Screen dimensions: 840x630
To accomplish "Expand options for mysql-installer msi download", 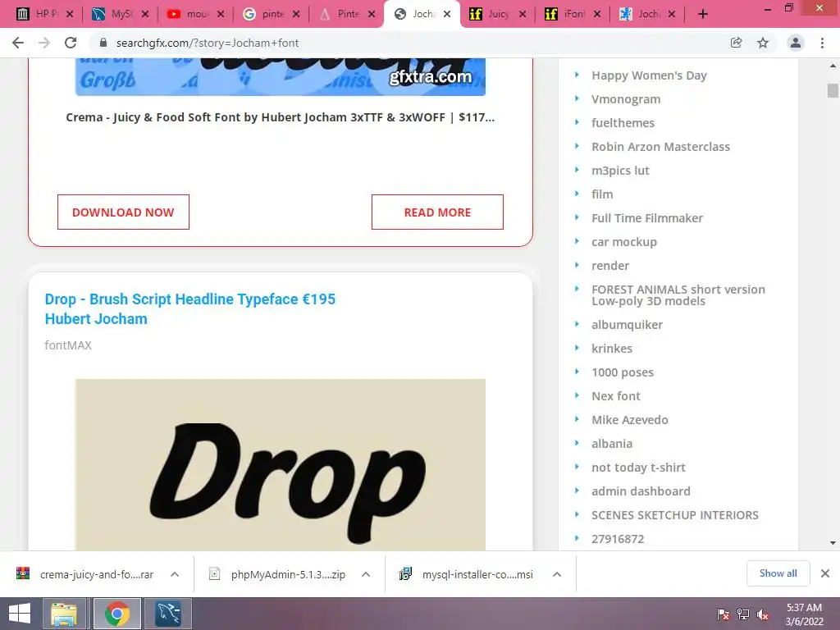I will click(x=557, y=574).
